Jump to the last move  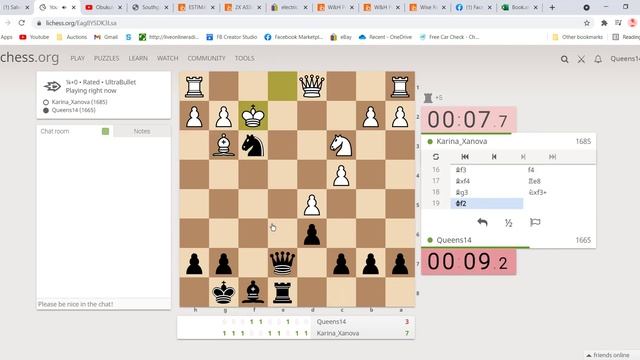[552, 157]
